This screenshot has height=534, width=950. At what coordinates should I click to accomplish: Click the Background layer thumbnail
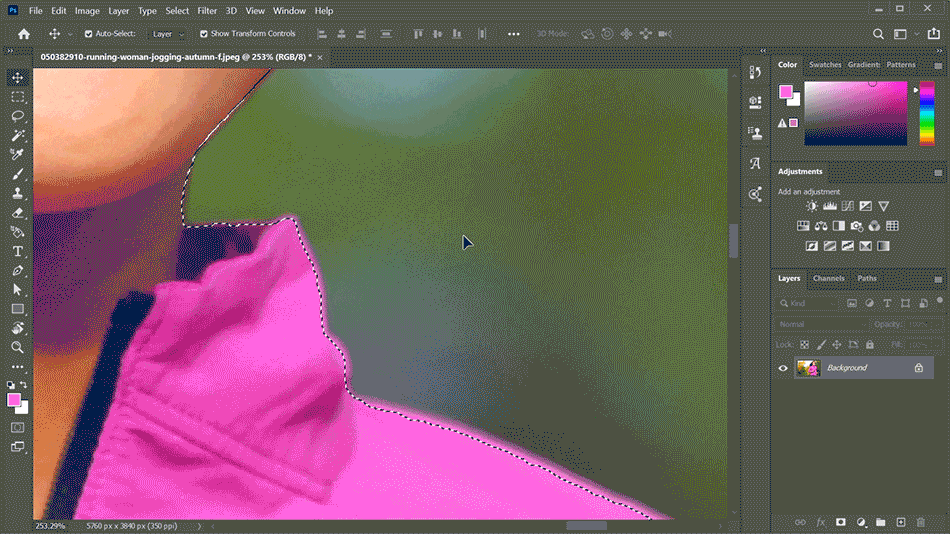(x=808, y=368)
